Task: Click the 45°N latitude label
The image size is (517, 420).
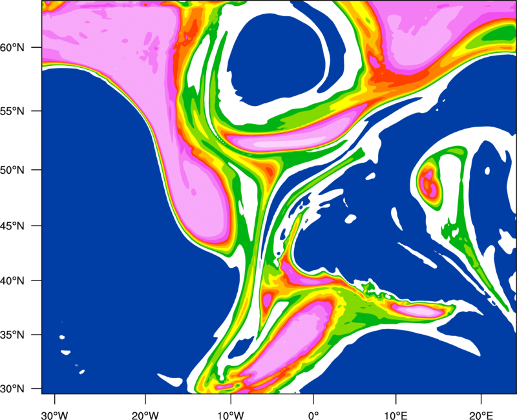Action: coord(12,226)
